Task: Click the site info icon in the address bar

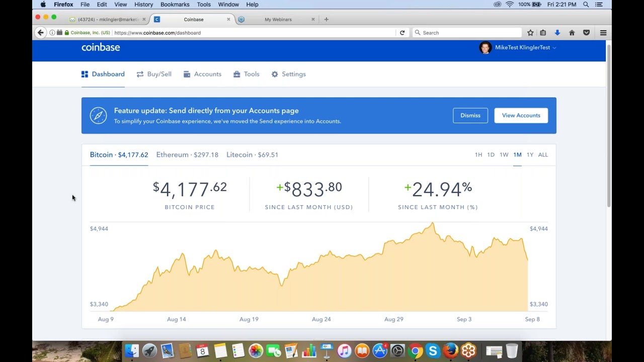Action: [52, 33]
